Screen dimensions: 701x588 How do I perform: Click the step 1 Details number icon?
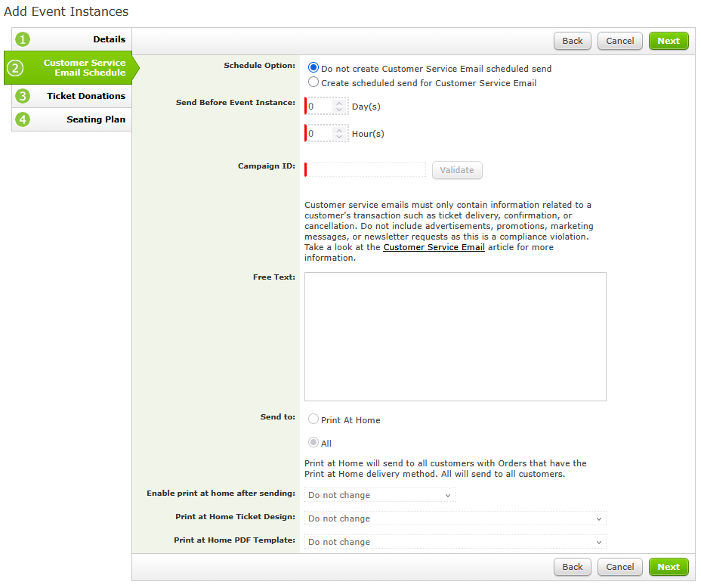click(x=23, y=39)
